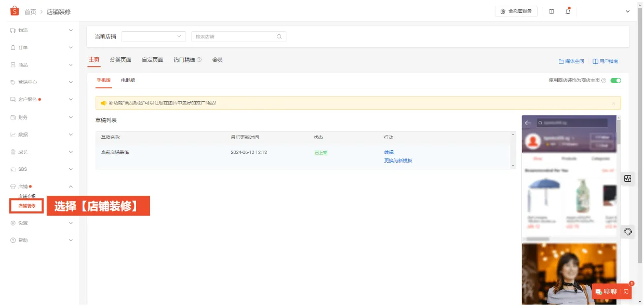Viewport: 644px width, 306px height.
Task: Toggle 使用商店装饰为商店主页 switch
Action: pyautogui.click(x=615, y=81)
